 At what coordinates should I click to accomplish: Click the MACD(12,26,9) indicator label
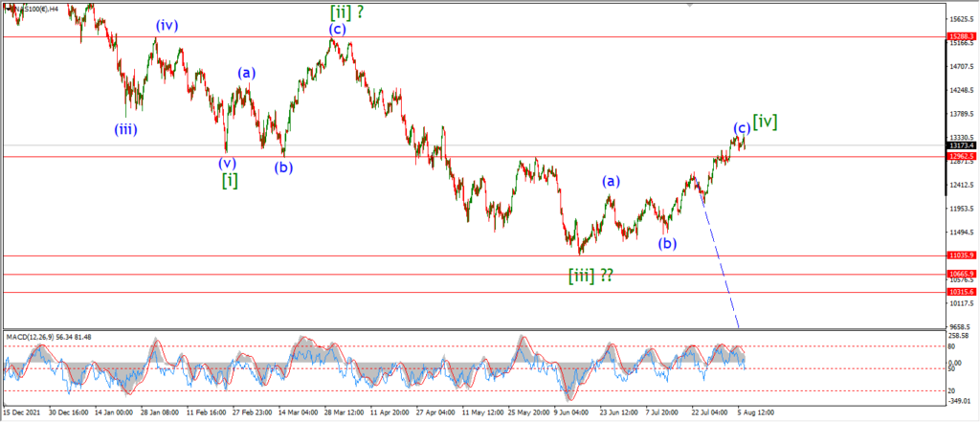coord(49,337)
